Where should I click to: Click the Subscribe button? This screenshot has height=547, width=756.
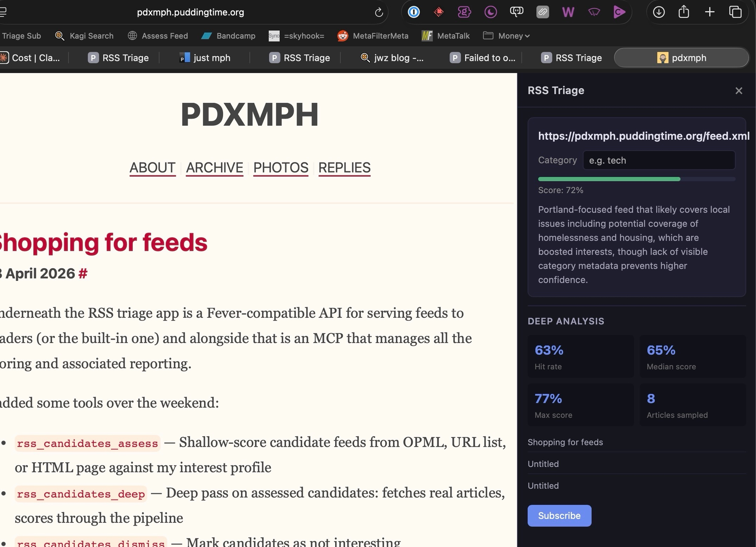tap(559, 516)
